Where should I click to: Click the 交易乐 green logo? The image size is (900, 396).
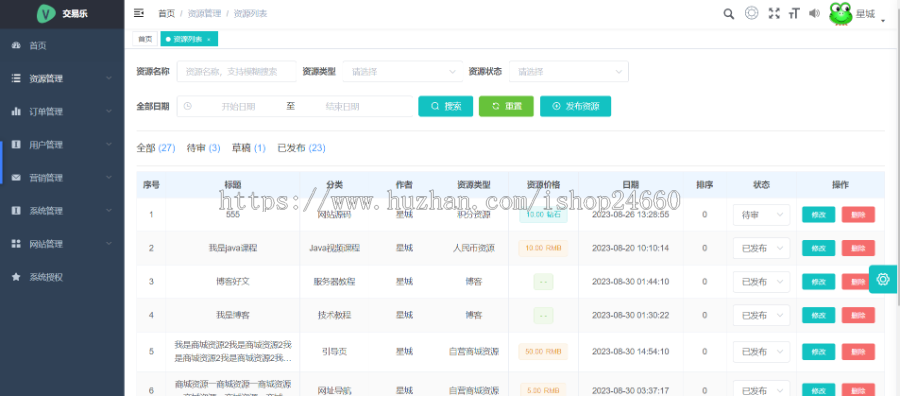pyautogui.click(x=46, y=14)
